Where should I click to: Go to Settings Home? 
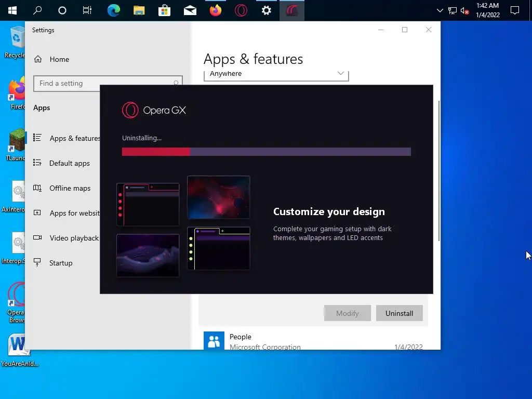[x=51, y=59]
